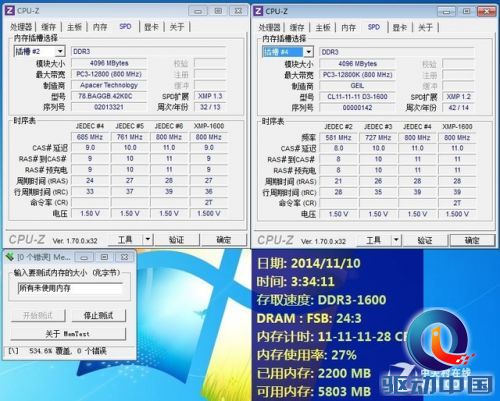Click 42 / 14 week/year field
The width and height of the screenshot is (500, 401).
tap(458, 108)
